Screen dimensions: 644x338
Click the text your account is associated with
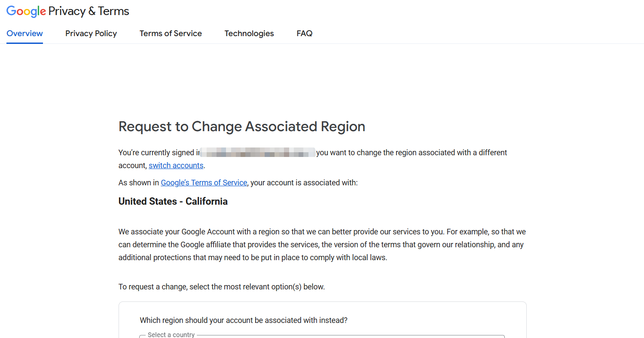[x=304, y=183]
